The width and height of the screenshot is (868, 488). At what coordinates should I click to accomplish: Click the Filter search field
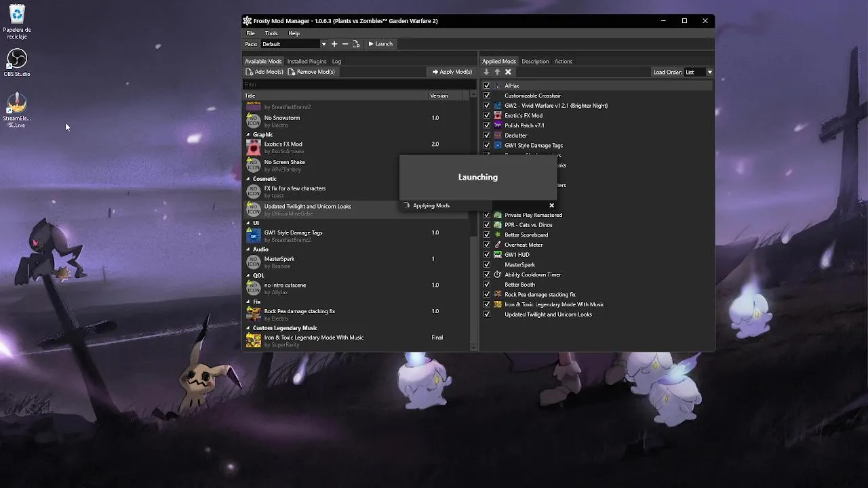click(359, 85)
